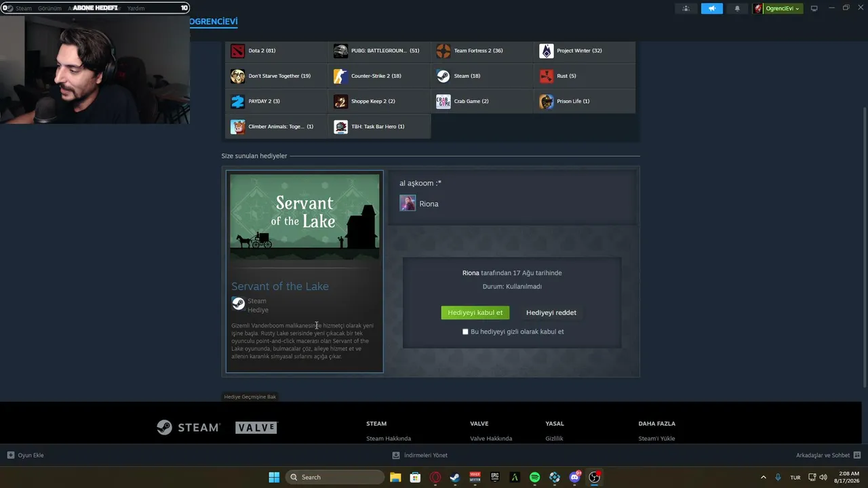868x488 pixels.
Task: Click the 'Team Fortress 2 (36)' label
Action: (x=479, y=51)
